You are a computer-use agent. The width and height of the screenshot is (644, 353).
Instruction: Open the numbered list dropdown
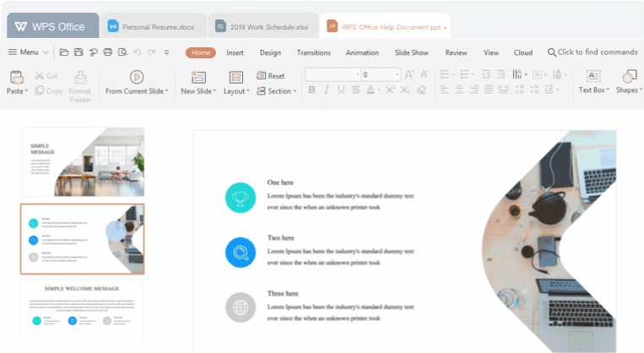474,75
